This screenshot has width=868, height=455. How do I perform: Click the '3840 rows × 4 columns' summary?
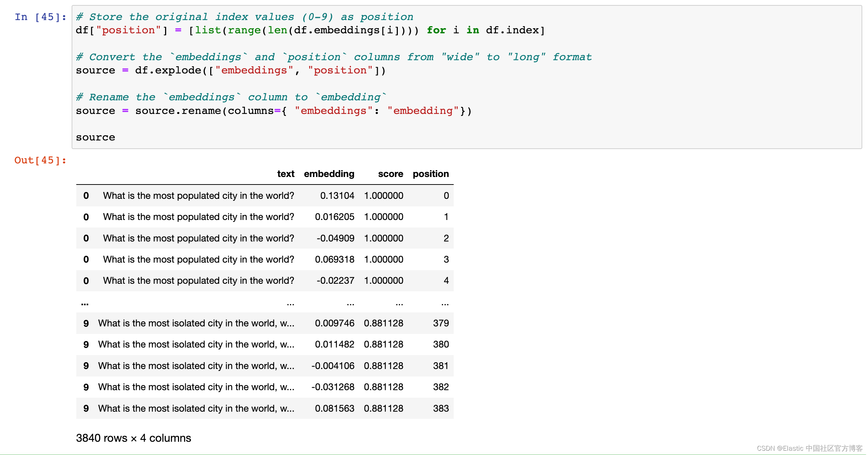pos(134,438)
